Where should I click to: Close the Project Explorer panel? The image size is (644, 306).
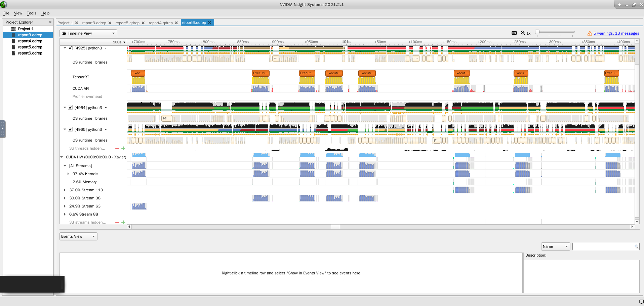50,22
